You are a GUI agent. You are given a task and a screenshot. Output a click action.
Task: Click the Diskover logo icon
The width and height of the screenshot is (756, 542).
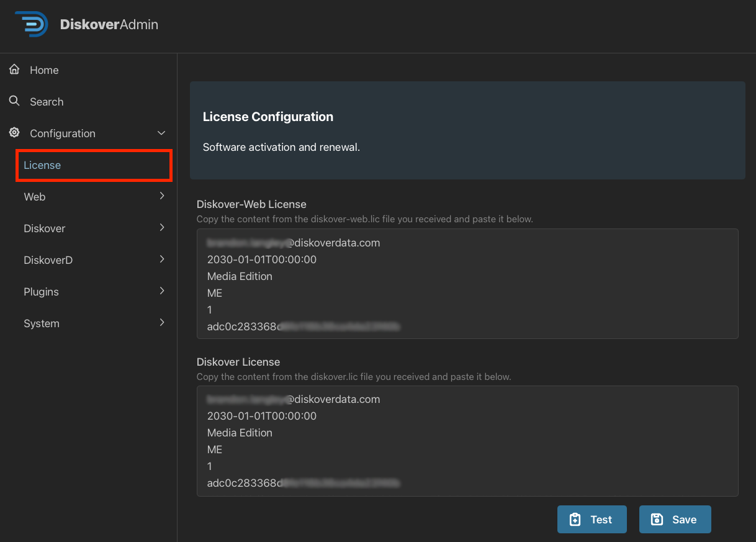tap(32, 24)
